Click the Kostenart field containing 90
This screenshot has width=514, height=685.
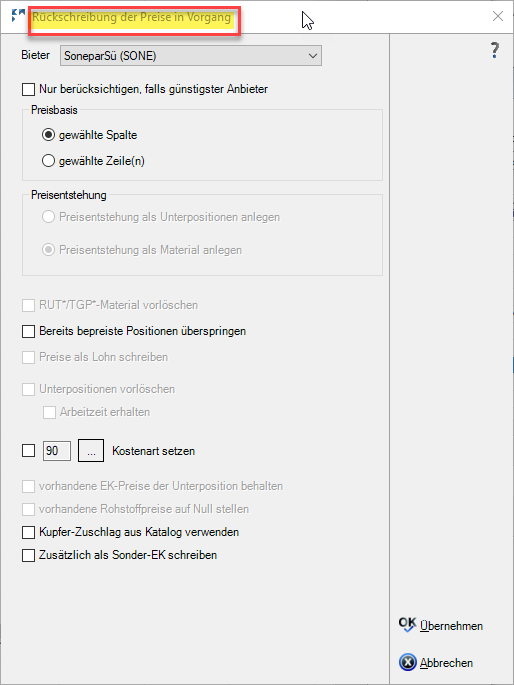click(x=57, y=451)
